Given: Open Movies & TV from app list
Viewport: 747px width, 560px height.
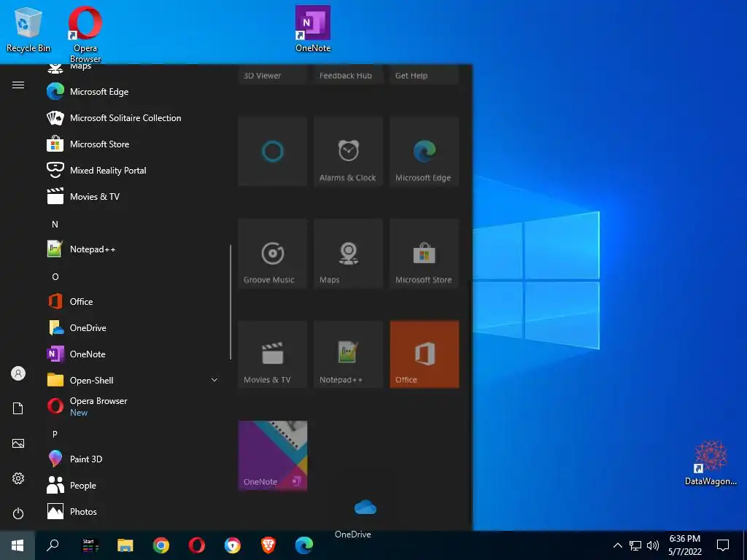Looking at the screenshot, I should tap(133, 196).
